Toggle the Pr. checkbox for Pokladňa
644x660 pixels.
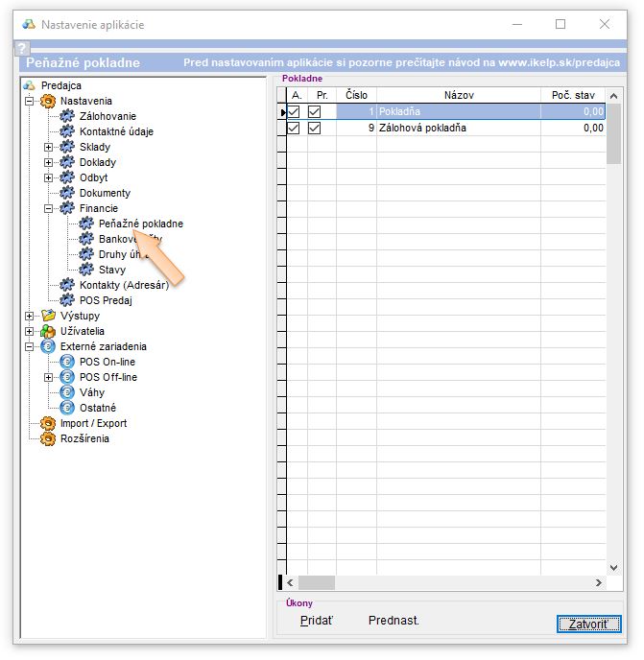(315, 112)
